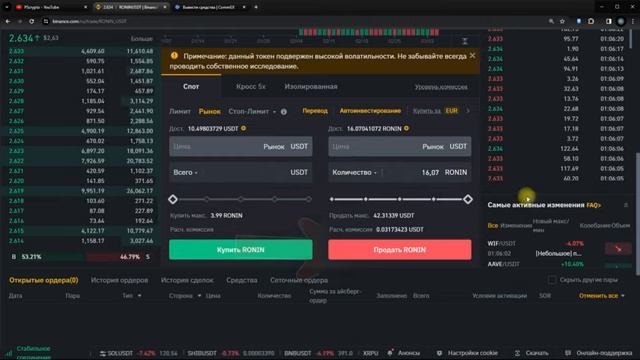
Task: Open online support chat icon
Action: click(568, 353)
